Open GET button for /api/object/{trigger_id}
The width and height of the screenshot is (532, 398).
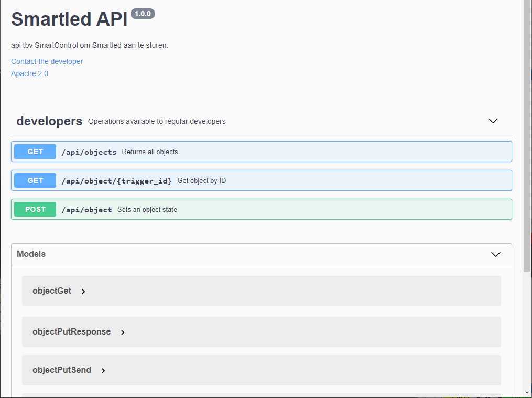coord(35,180)
